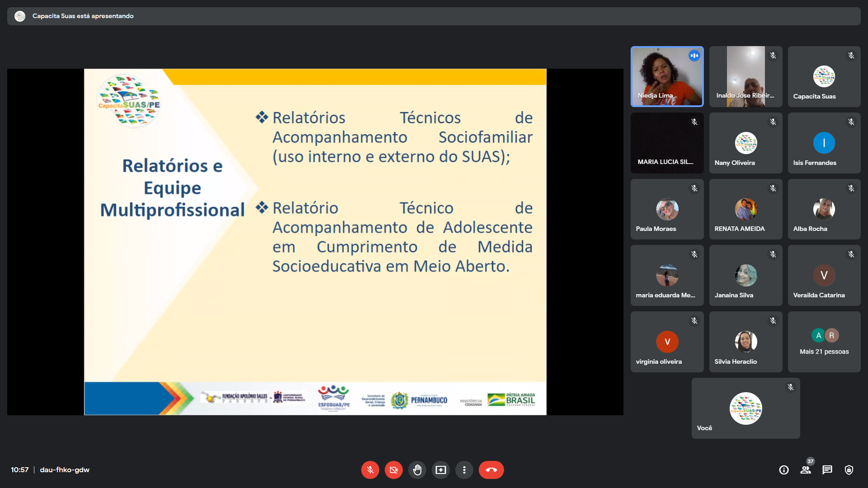Expand the Mais 21 pessoas tile
This screenshot has width=868, height=488.
pyautogui.click(x=824, y=342)
